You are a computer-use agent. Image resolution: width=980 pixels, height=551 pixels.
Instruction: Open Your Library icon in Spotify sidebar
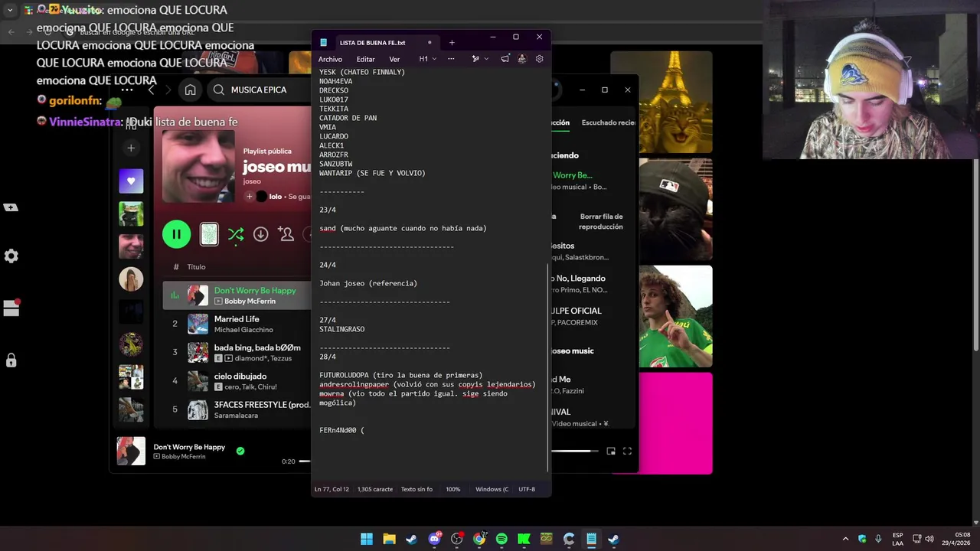(x=131, y=126)
